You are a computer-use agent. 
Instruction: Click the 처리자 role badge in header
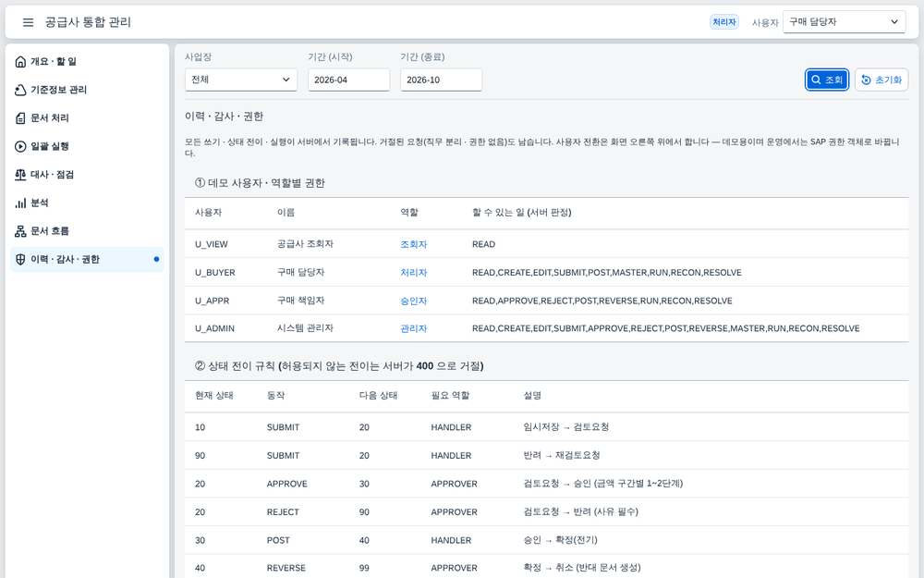[724, 22]
